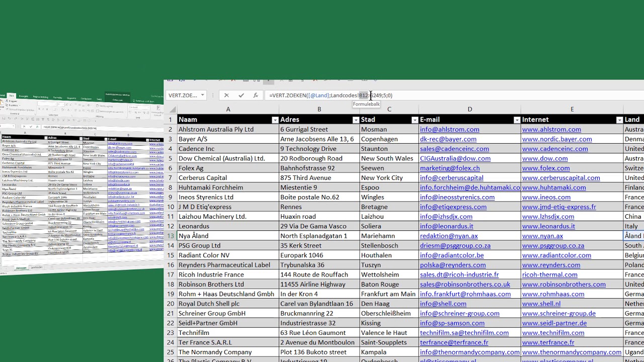Viewport: 644px width, 362px height.
Task: Select column A header
Action: (228, 109)
